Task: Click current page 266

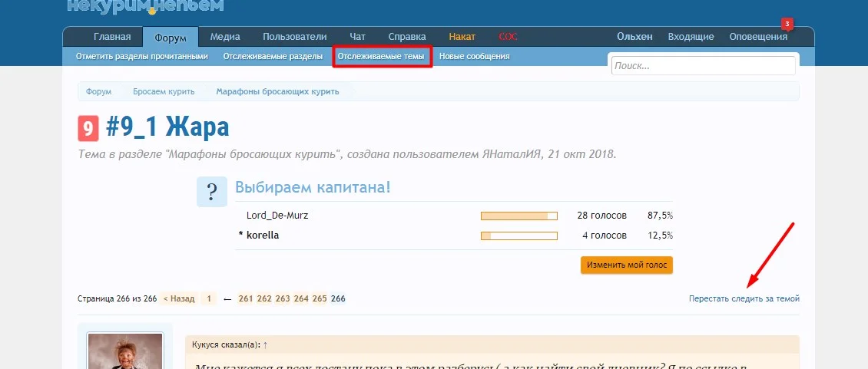Action: pyautogui.click(x=338, y=298)
